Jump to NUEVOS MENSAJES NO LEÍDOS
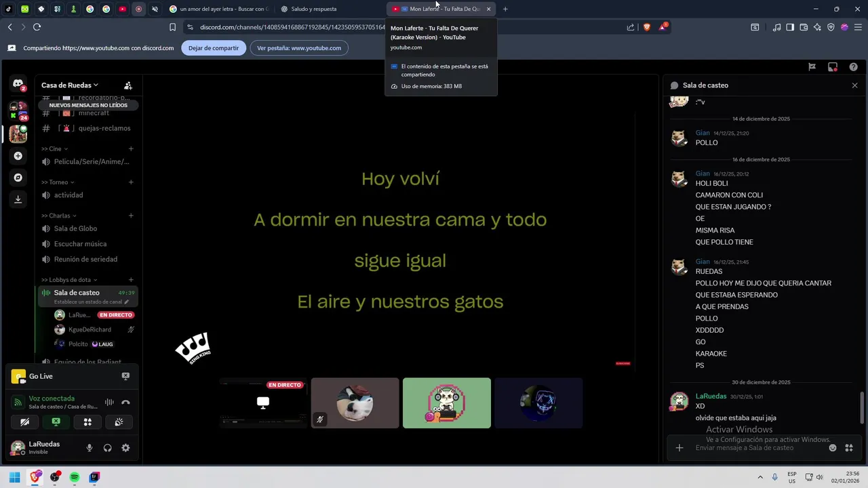This screenshot has width=868, height=488. tap(88, 105)
